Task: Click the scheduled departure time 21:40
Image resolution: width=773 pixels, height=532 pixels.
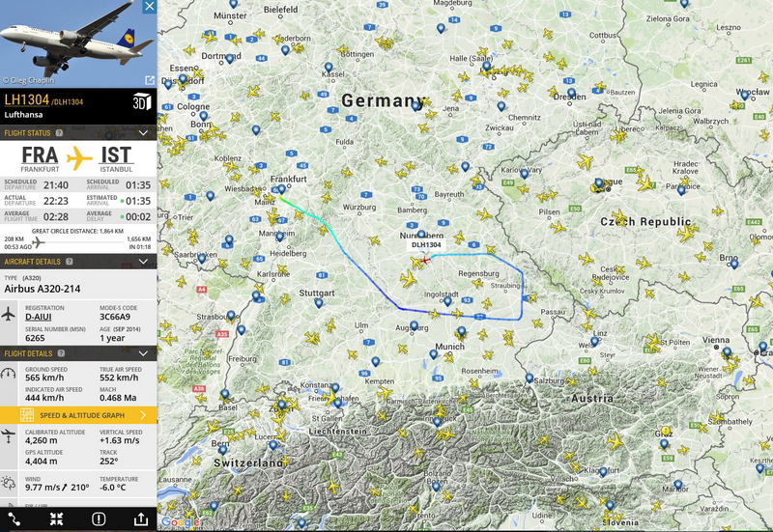Action: 56,185
